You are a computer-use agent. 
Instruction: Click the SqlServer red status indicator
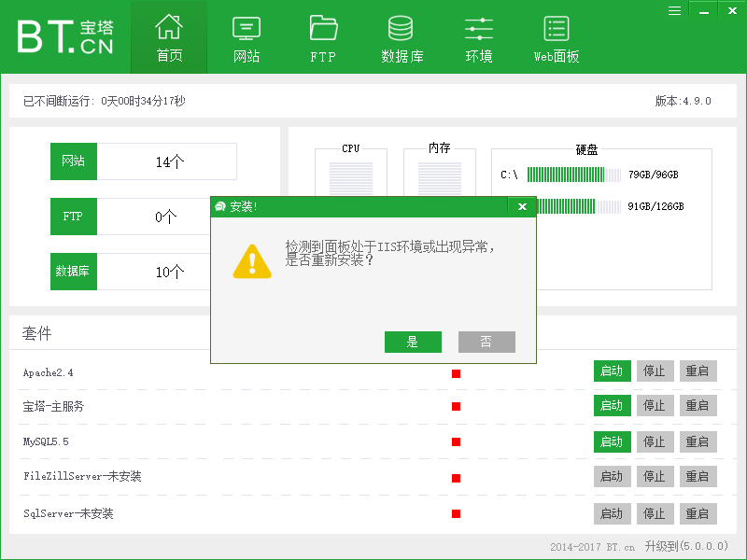click(456, 514)
